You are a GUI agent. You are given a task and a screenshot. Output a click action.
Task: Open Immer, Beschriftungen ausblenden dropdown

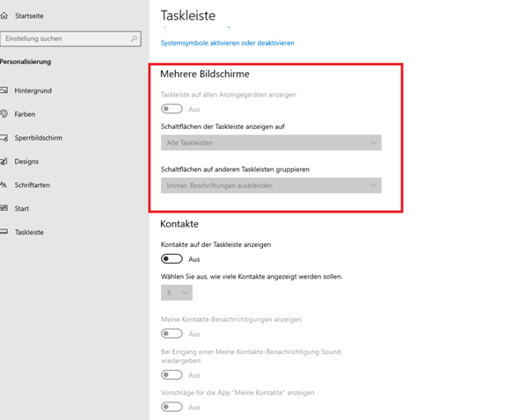(x=271, y=185)
